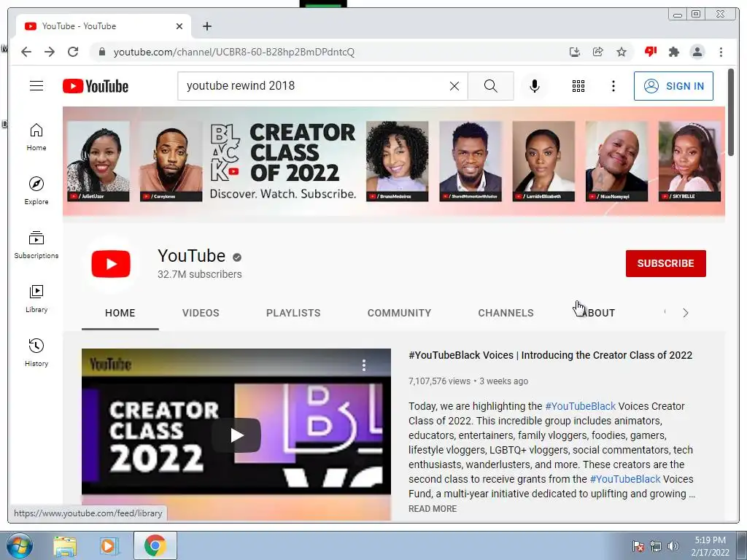Image resolution: width=747 pixels, height=560 pixels.
Task: Click the browser address bar URL
Action: coord(234,52)
